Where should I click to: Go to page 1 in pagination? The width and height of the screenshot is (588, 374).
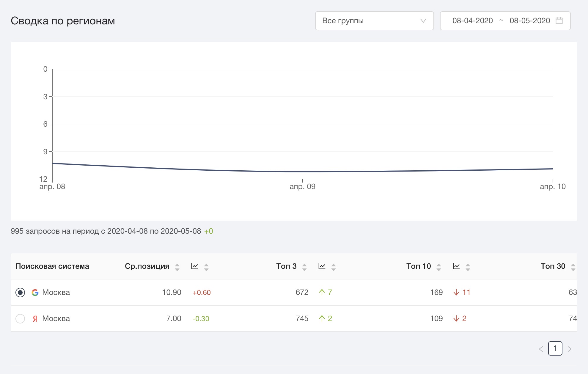pyautogui.click(x=555, y=348)
